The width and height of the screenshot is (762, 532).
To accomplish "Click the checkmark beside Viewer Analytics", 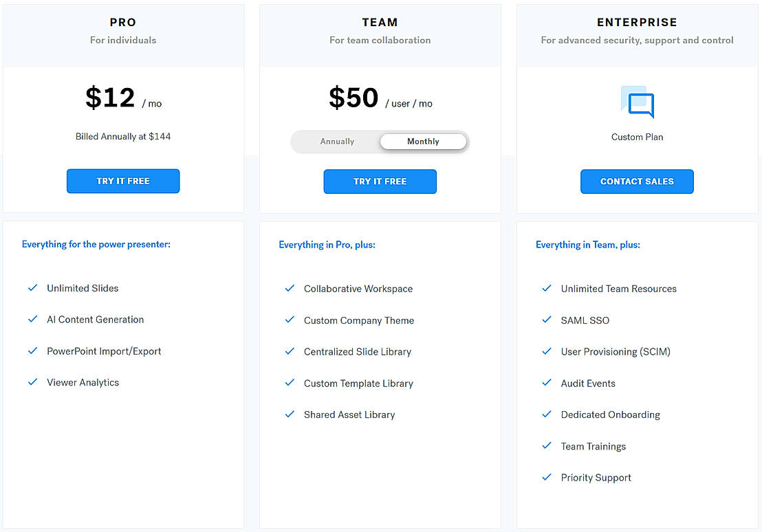I will tap(32, 383).
